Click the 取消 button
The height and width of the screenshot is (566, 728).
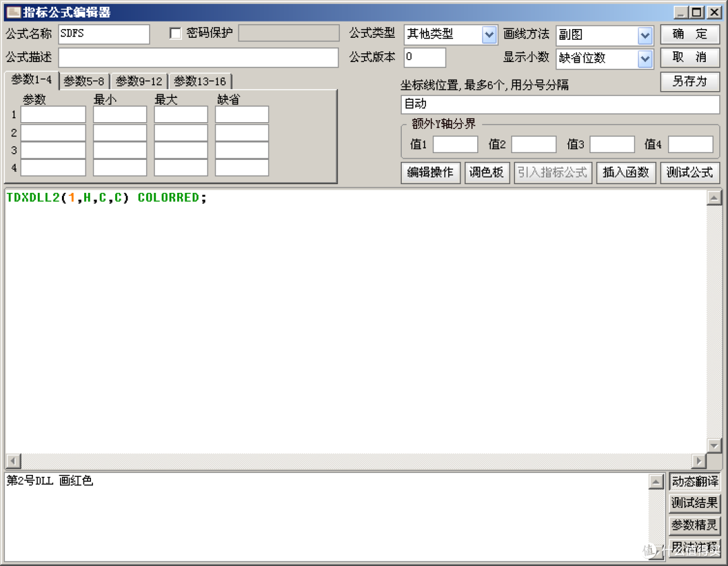[690, 57]
